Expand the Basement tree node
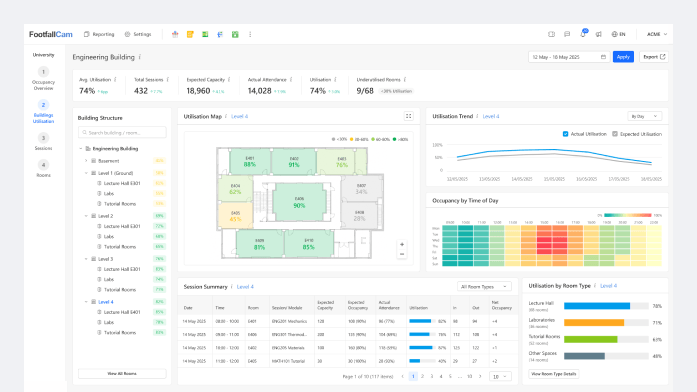 pos(86,161)
